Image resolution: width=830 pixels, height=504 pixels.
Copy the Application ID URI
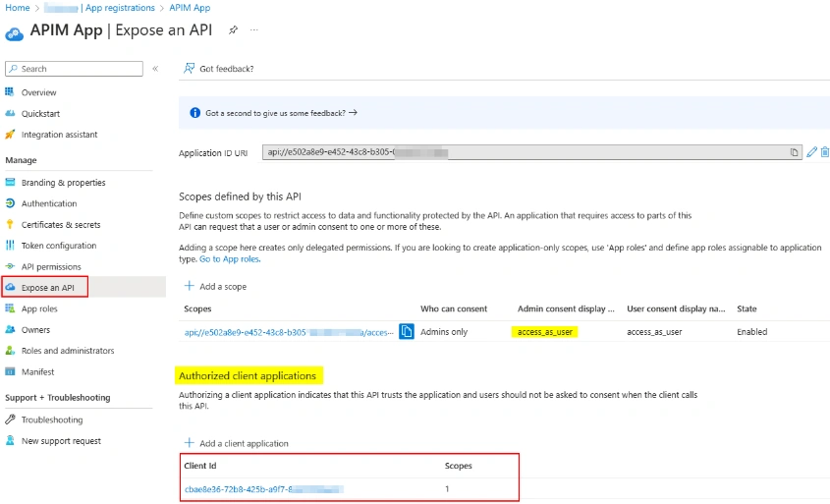794,152
